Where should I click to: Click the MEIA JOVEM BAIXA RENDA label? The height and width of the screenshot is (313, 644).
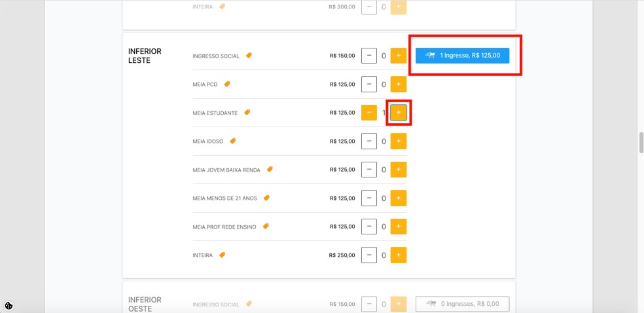[226, 170]
